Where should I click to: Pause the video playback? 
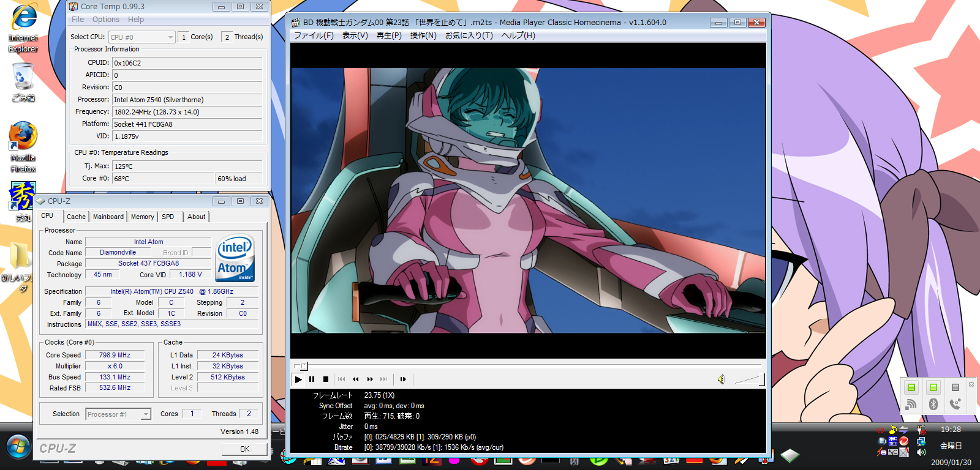[x=312, y=379]
